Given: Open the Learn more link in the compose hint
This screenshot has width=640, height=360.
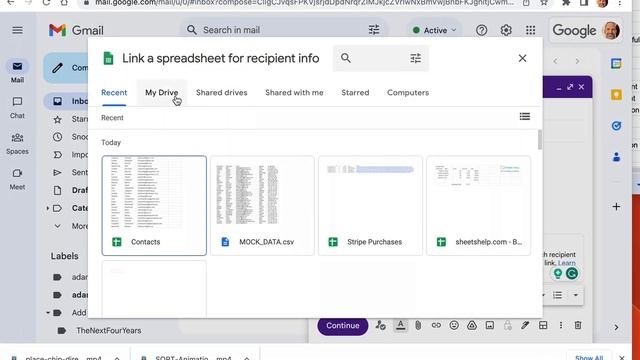Looking at the screenshot, I should click(x=567, y=263).
